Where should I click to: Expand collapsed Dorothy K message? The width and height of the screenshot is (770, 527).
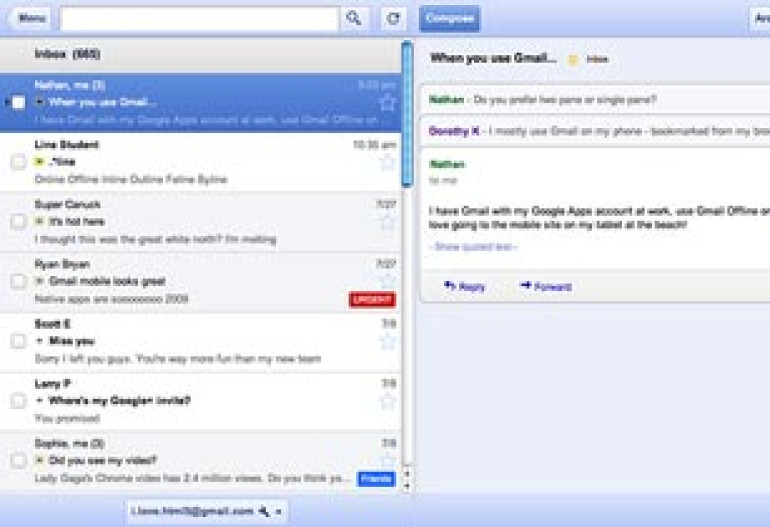[x=595, y=131]
